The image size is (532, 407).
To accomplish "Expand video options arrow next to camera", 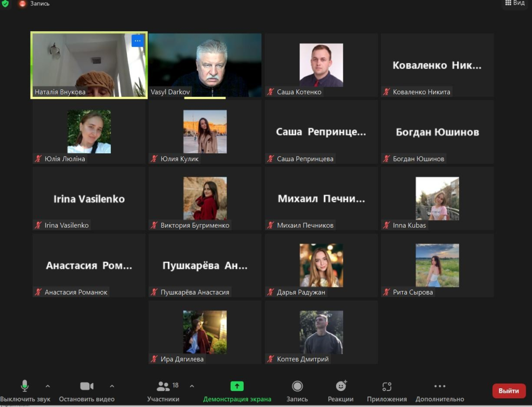I will [x=112, y=386].
